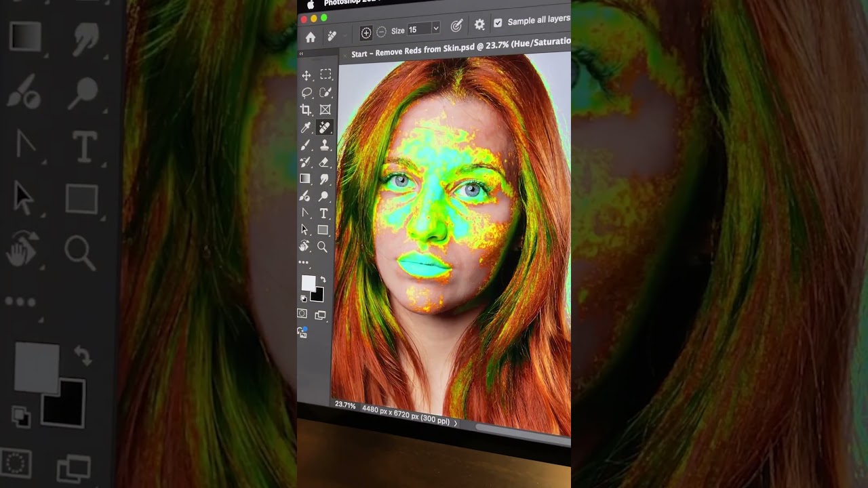The image size is (868, 488).
Task: Select the Gradient tool
Action: point(305,179)
